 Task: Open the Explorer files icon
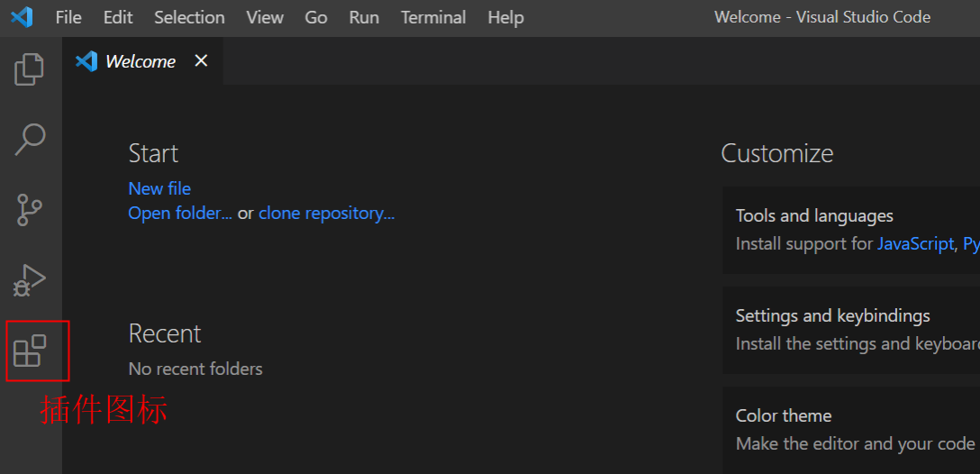tap(30, 69)
